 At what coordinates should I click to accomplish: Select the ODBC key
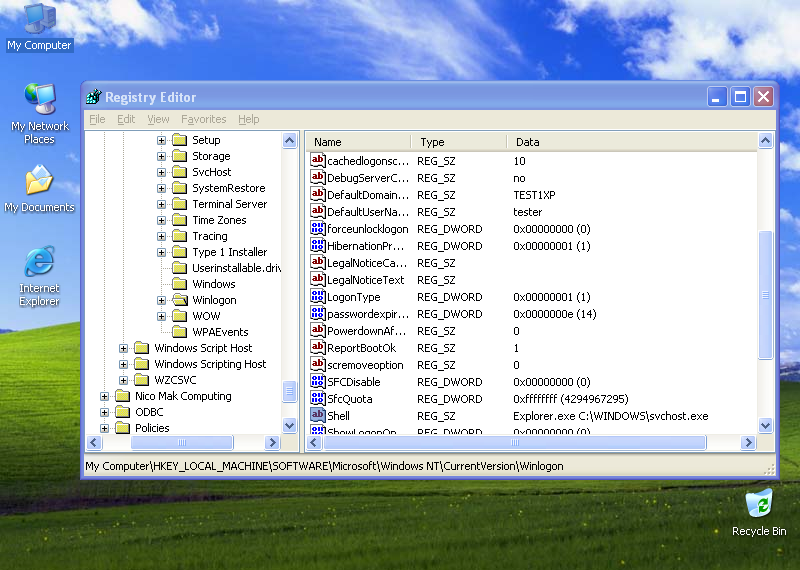click(149, 412)
